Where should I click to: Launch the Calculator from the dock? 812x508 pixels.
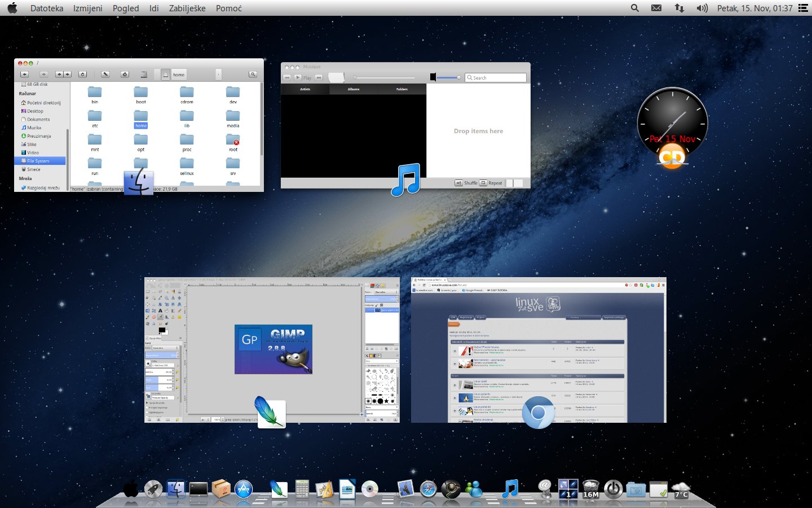click(x=302, y=489)
